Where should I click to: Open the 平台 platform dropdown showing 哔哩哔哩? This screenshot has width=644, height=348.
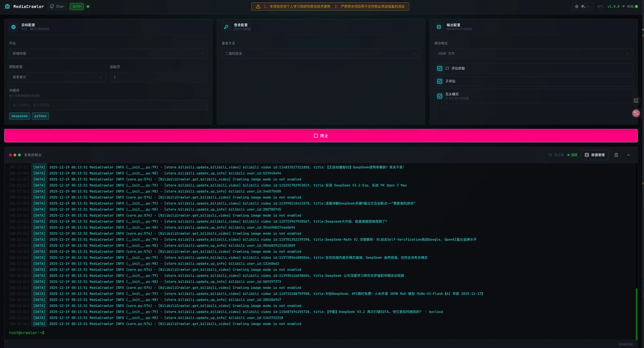pyautogui.click(x=108, y=54)
